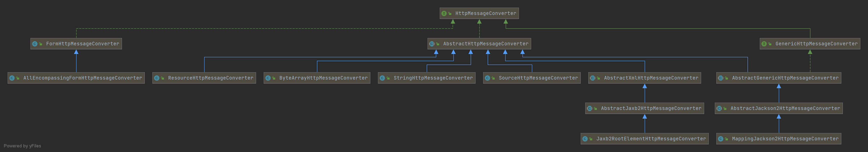Click the AbstractHttpMessageConverter abstract class icon
Viewport: 868px width, 152px height.
(x=432, y=44)
